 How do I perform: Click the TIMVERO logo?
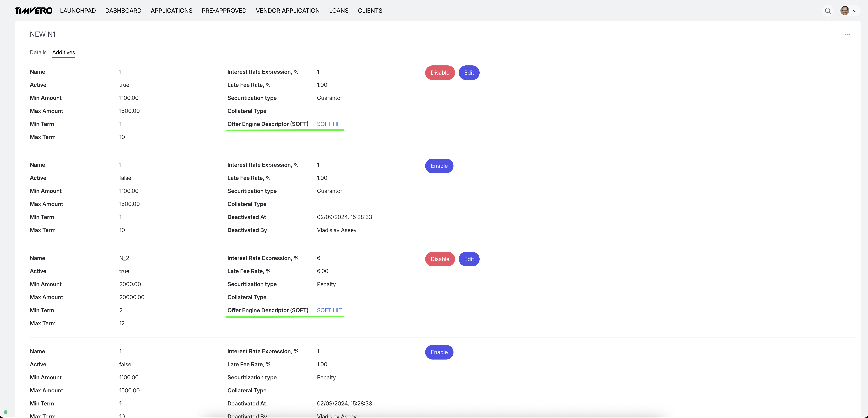tap(33, 11)
